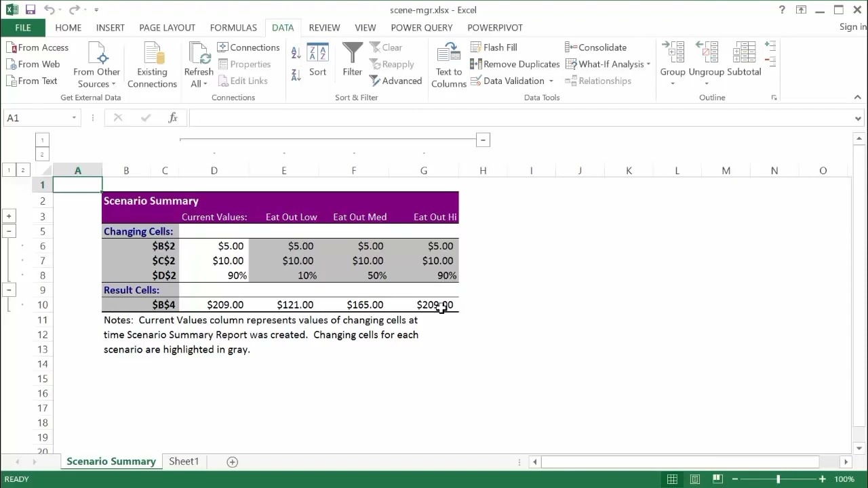Switch to Normal view in status bar

672,479
